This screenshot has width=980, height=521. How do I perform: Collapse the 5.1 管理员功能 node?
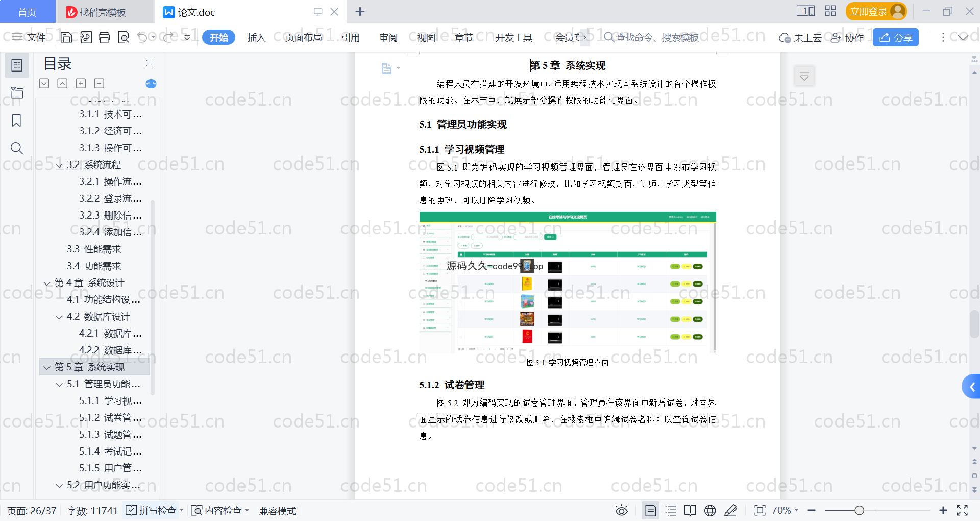point(59,384)
